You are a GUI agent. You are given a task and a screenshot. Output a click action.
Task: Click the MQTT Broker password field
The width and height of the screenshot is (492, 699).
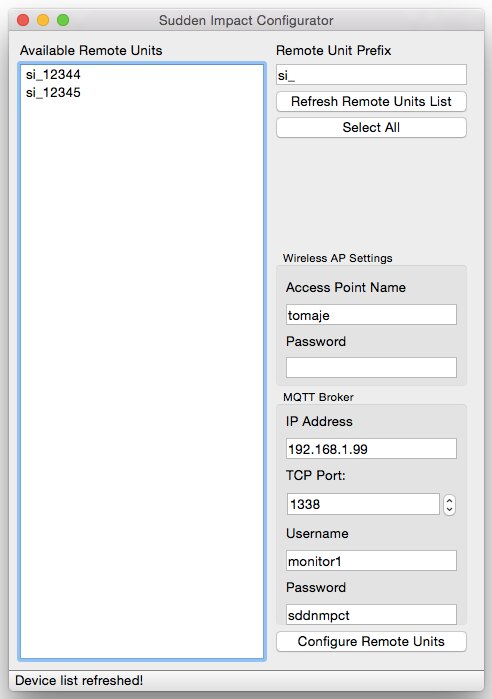point(371,615)
